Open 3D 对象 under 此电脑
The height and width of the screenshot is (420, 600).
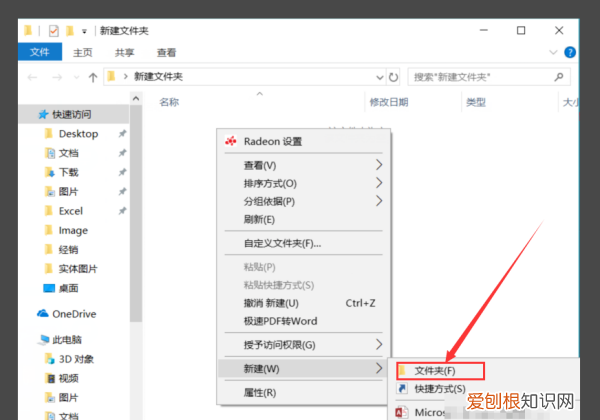[76, 359]
